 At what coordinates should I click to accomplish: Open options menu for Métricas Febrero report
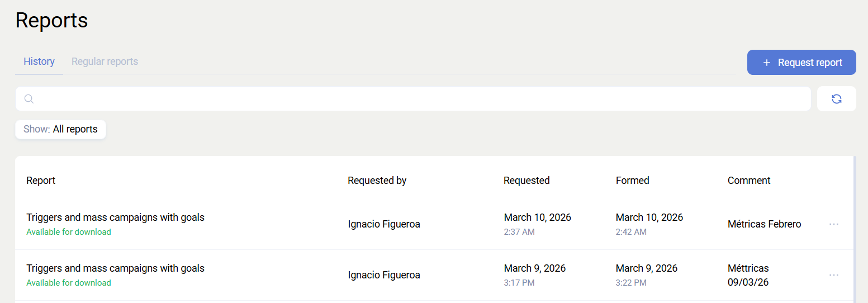[x=833, y=224]
